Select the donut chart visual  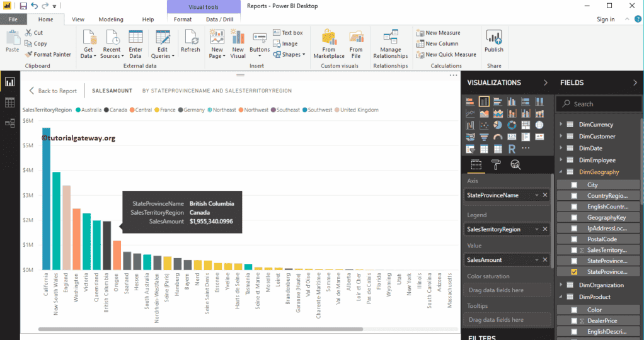512,125
